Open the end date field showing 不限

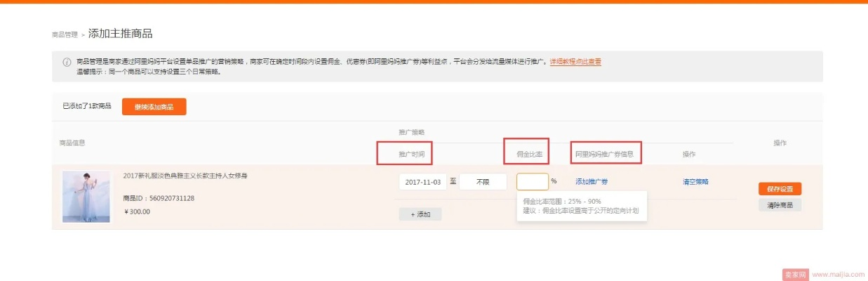(483, 182)
